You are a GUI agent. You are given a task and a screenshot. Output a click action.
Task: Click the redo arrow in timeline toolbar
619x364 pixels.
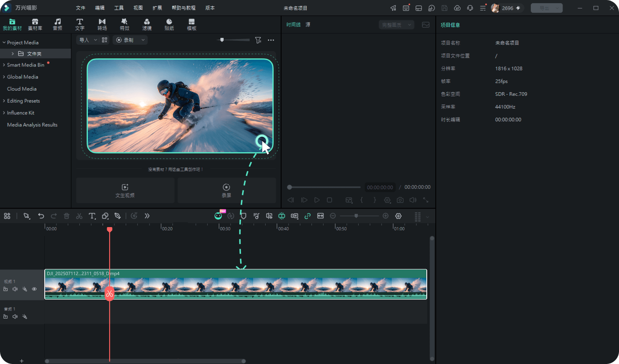tap(54, 216)
